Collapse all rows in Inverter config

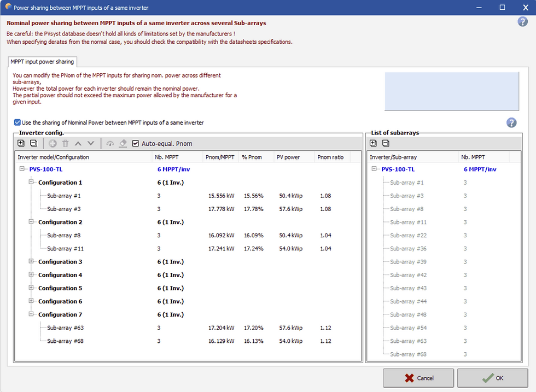pyautogui.click(x=33, y=143)
